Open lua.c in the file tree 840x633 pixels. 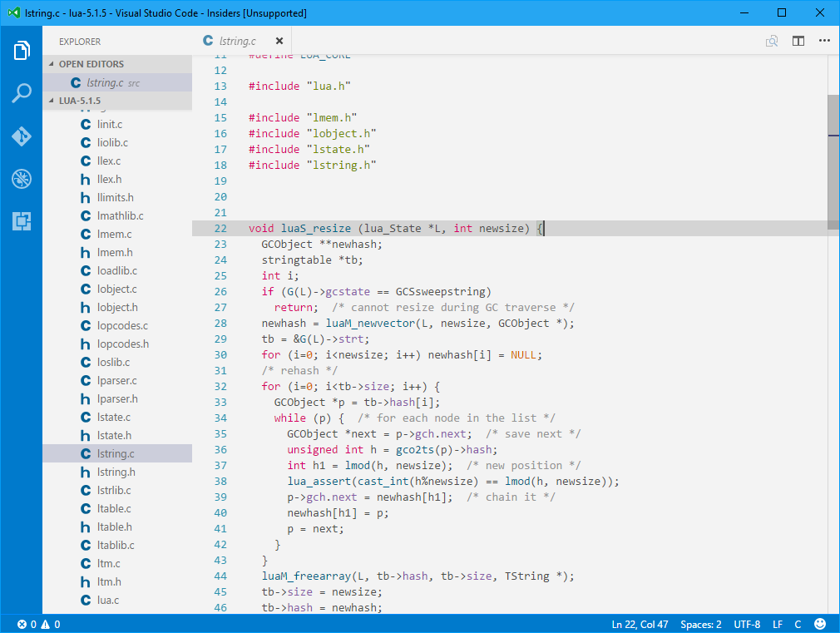[117, 600]
